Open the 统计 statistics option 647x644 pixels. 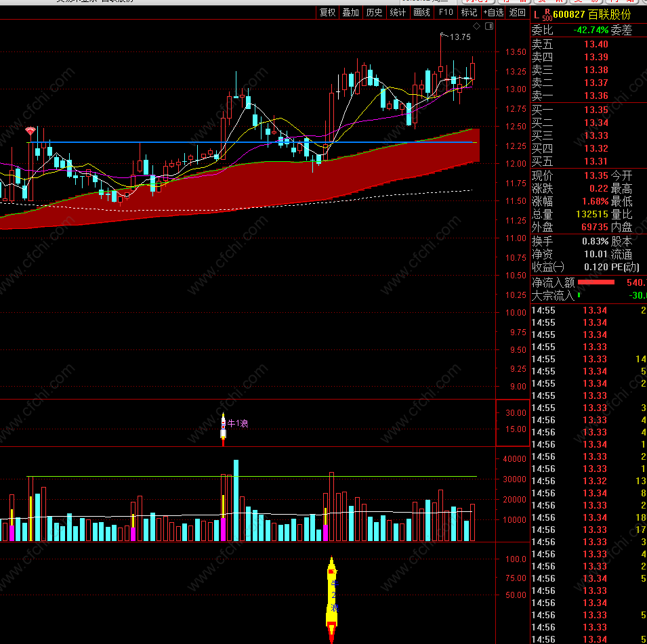(x=398, y=12)
